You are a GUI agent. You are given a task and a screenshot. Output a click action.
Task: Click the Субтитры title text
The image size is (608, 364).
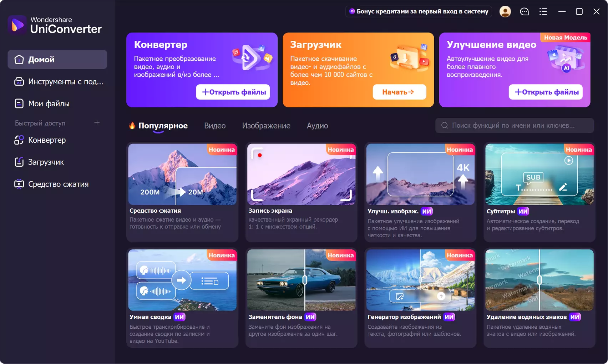click(x=501, y=211)
